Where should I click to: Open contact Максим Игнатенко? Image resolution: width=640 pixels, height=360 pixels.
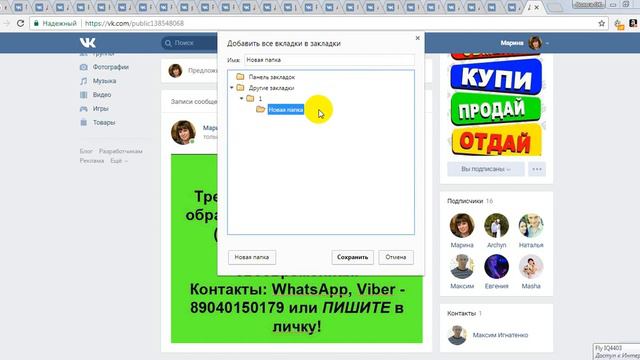500,335
